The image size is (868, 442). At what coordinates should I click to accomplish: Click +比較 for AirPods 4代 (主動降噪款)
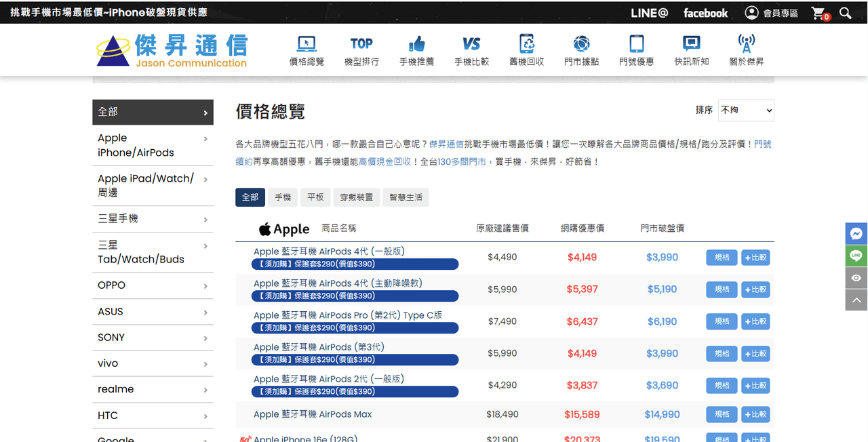pos(755,289)
